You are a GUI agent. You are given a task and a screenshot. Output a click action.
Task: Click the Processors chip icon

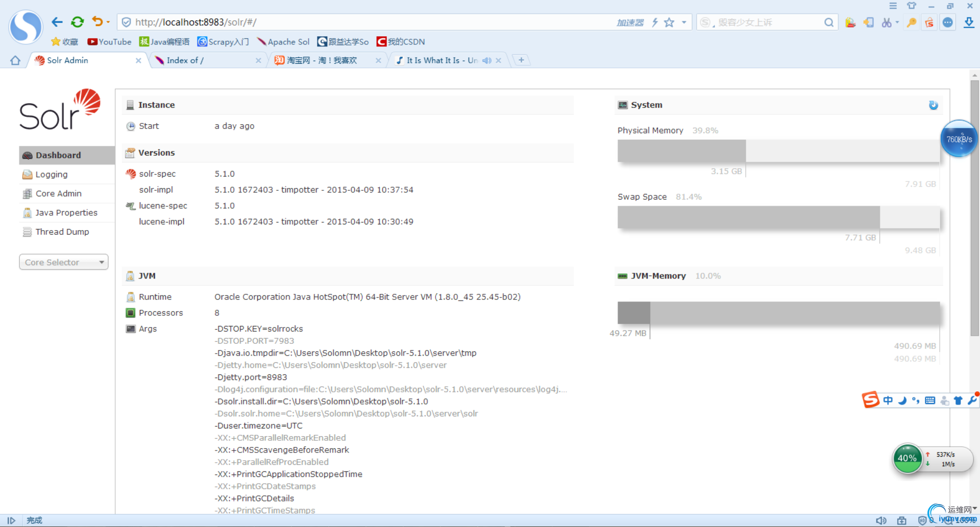click(x=131, y=313)
